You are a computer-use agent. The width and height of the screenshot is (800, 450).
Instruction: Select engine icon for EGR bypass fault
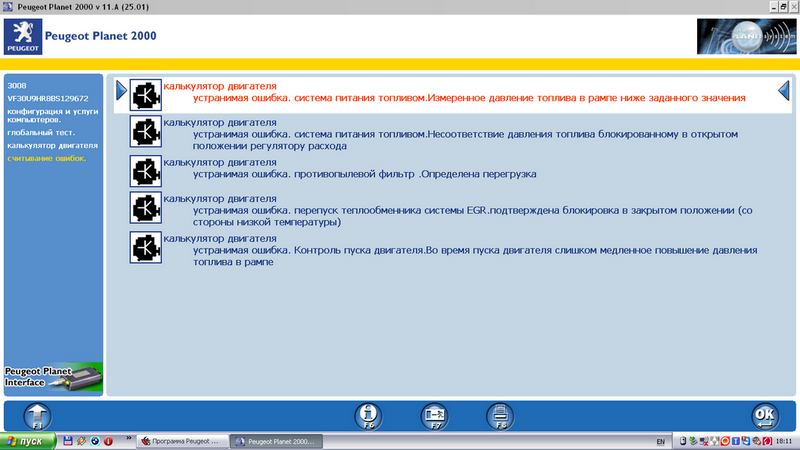click(146, 208)
